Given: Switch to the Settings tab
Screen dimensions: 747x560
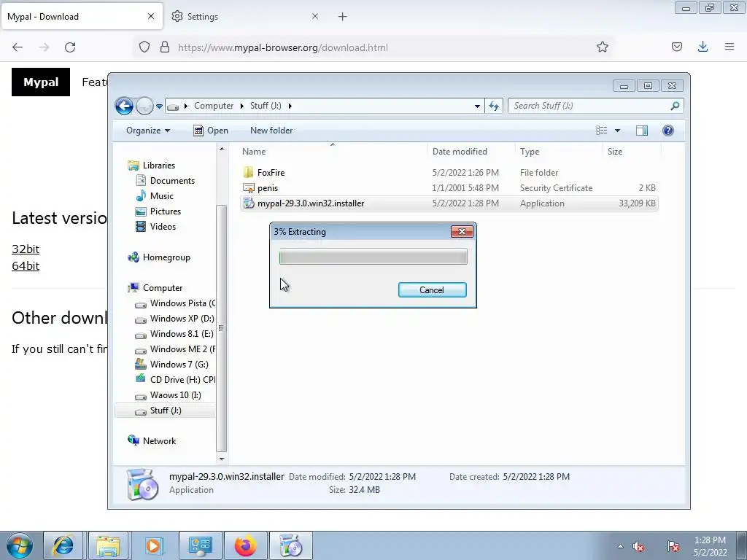Looking at the screenshot, I should click(x=245, y=17).
